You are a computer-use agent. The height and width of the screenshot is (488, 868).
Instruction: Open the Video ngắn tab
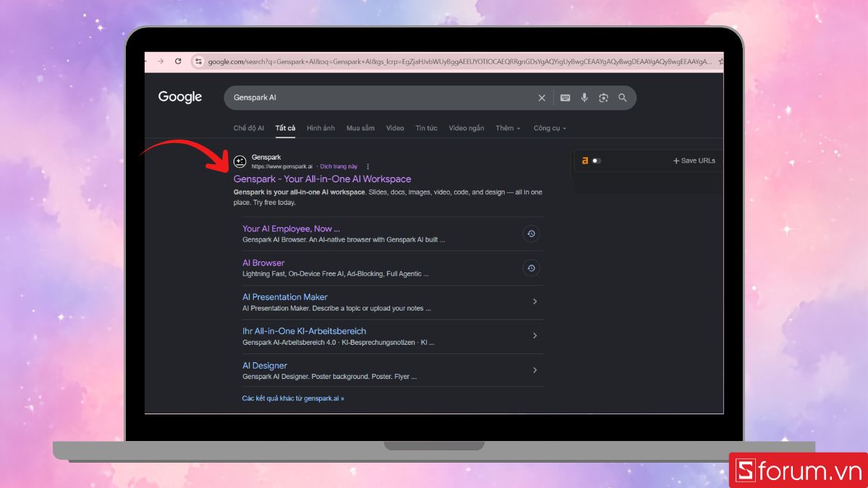(467, 128)
